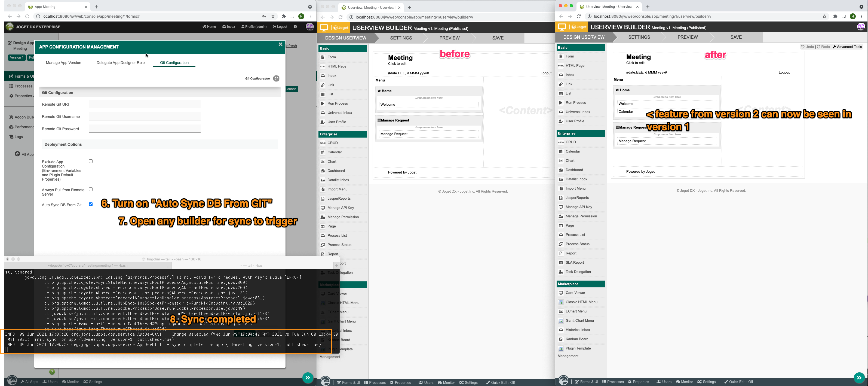
Task: Click the Git Configuration round plus icon
Action: click(x=276, y=78)
